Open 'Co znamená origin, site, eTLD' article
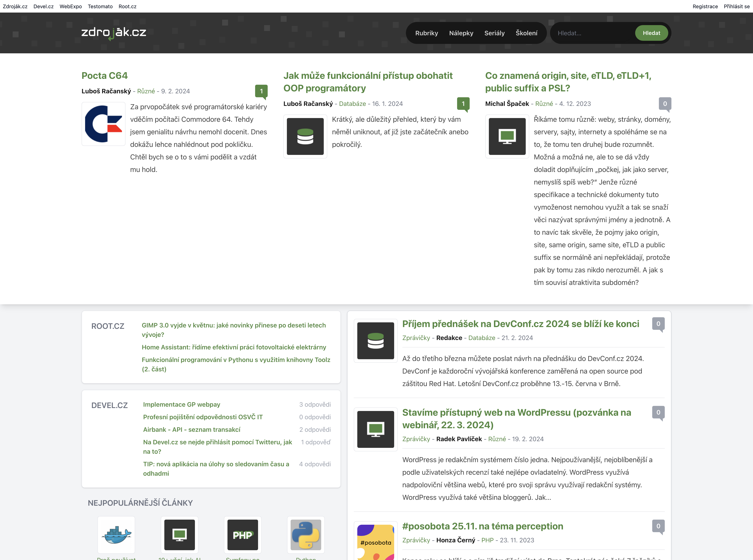The image size is (753, 560). click(568, 82)
